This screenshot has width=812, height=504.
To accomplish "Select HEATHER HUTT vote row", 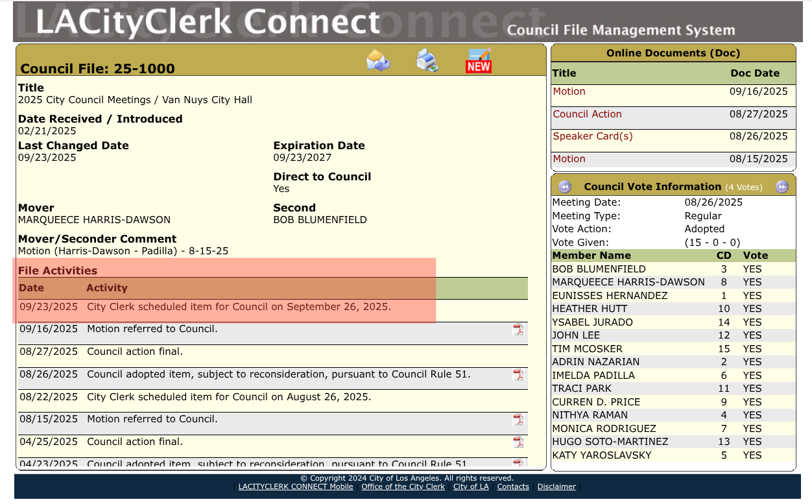I will point(673,309).
